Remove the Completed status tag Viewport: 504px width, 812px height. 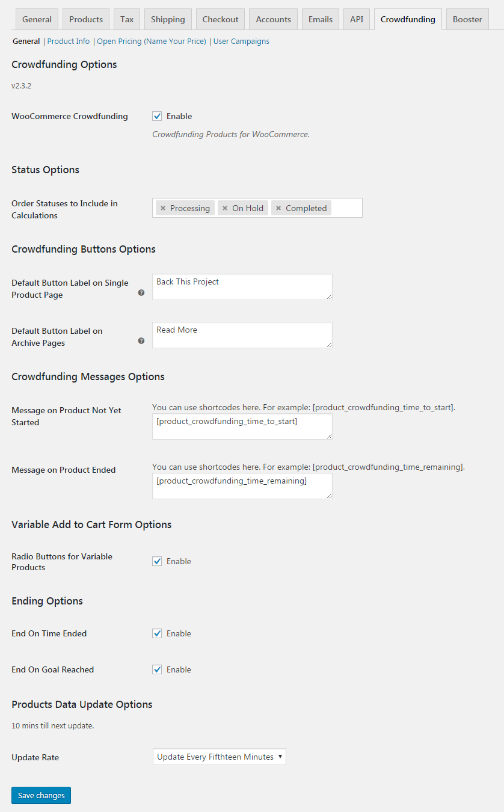[278, 208]
